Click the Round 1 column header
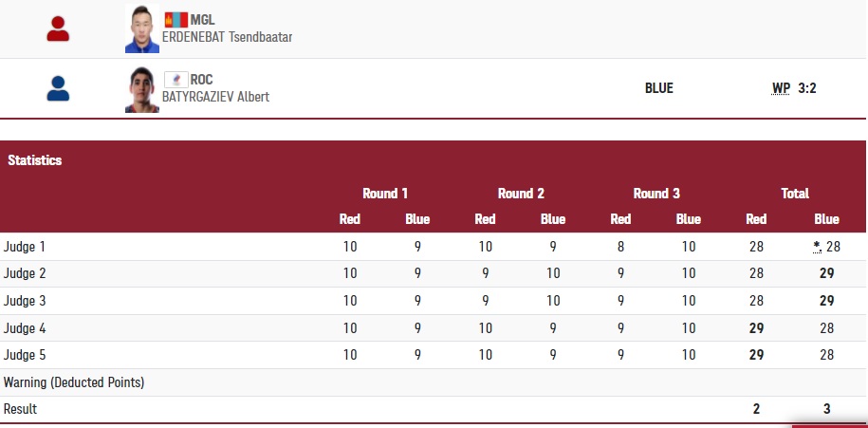The image size is (868, 428). pyautogui.click(x=385, y=194)
